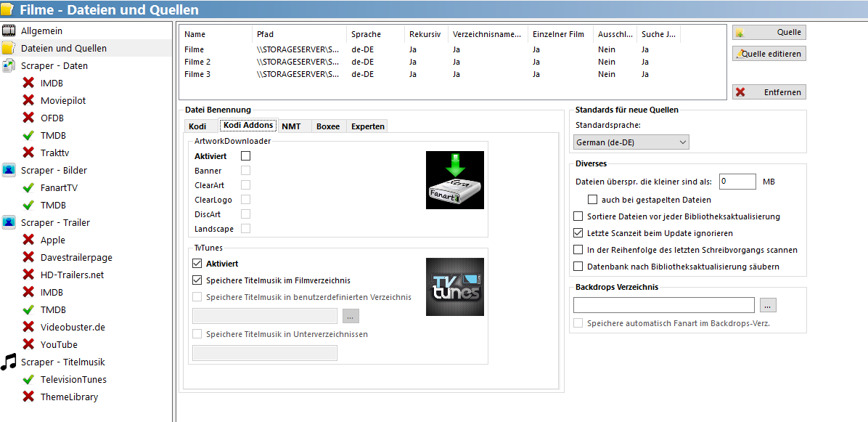Click the Pfad column header

tap(300, 34)
